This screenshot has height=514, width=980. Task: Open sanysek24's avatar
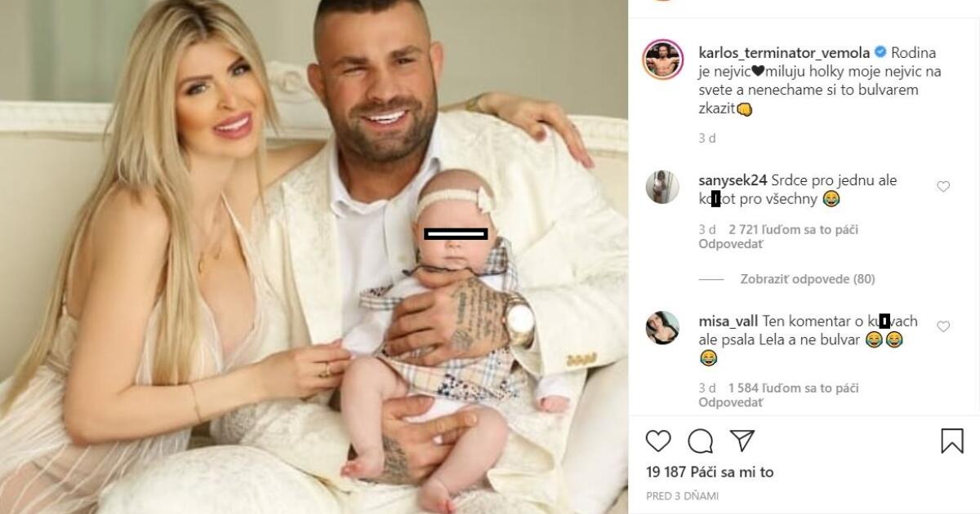(x=662, y=187)
